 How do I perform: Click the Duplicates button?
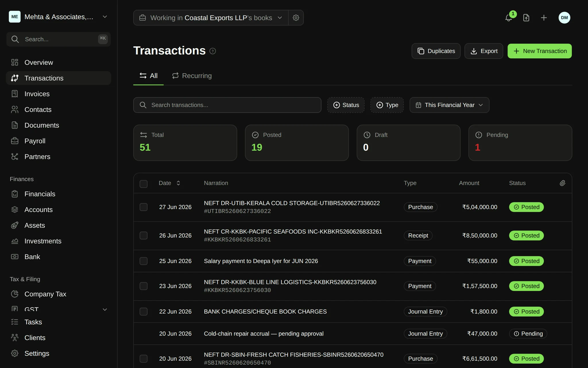[436, 51]
